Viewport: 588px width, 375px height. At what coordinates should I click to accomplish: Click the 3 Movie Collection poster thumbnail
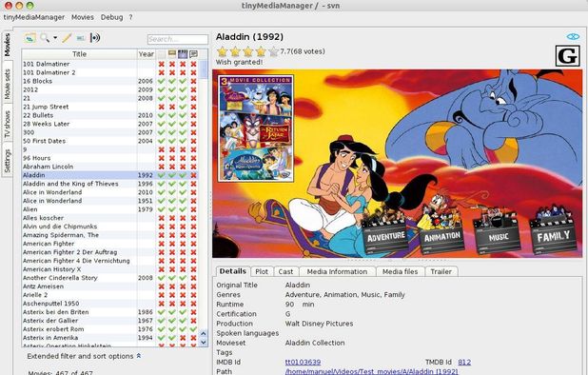coord(256,128)
